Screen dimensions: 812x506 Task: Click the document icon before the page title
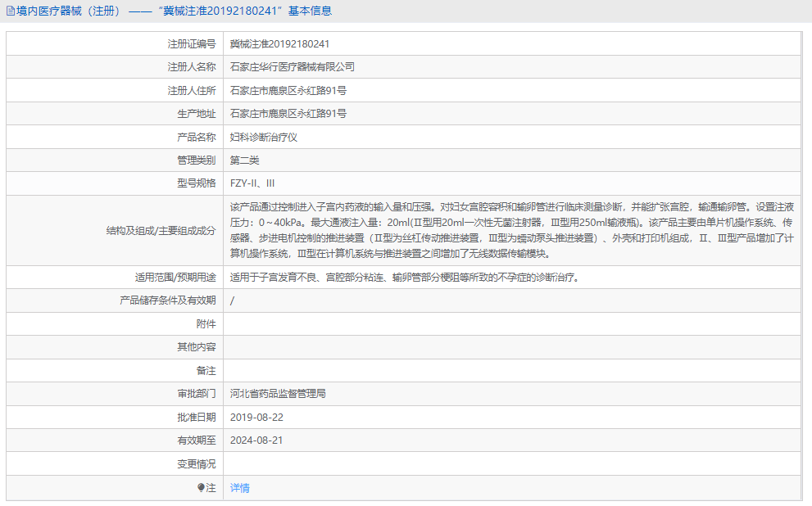[x=11, y=11]
